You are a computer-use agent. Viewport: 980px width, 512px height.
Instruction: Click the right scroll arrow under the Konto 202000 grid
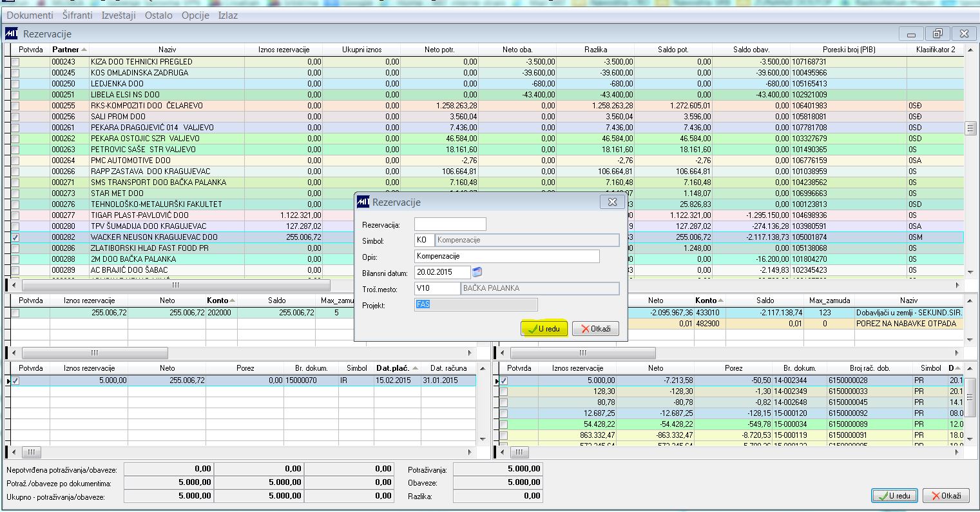470,353
